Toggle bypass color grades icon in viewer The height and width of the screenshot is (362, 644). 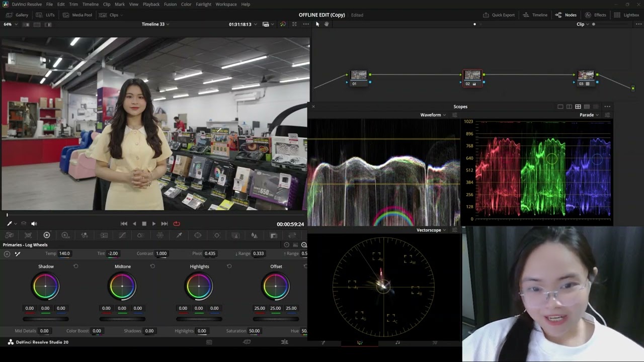283,24
